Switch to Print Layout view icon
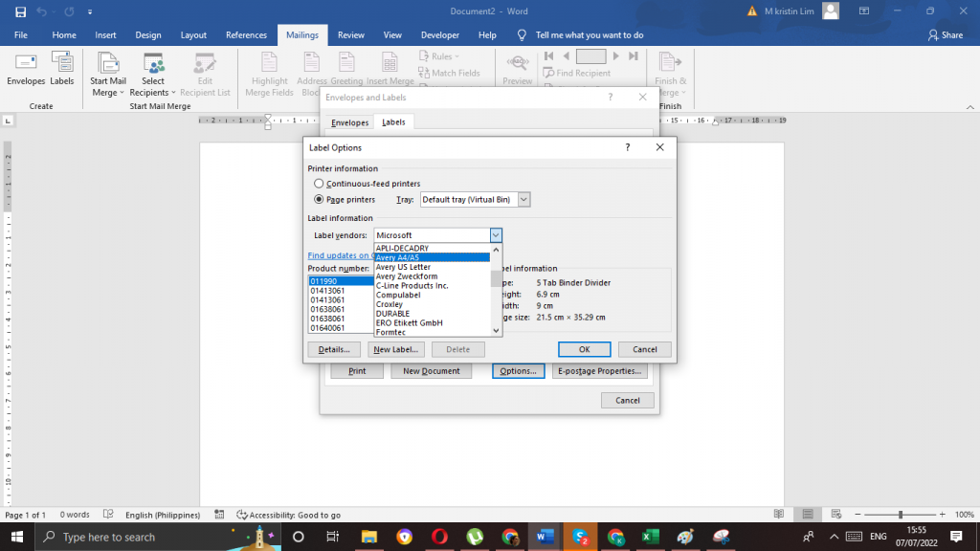Viewport: 980px width, 551px height. tap(808, 514)
